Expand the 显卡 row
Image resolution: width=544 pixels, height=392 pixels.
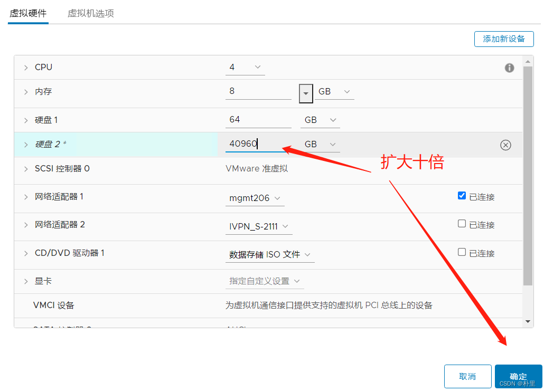click(x=26, y=281)
